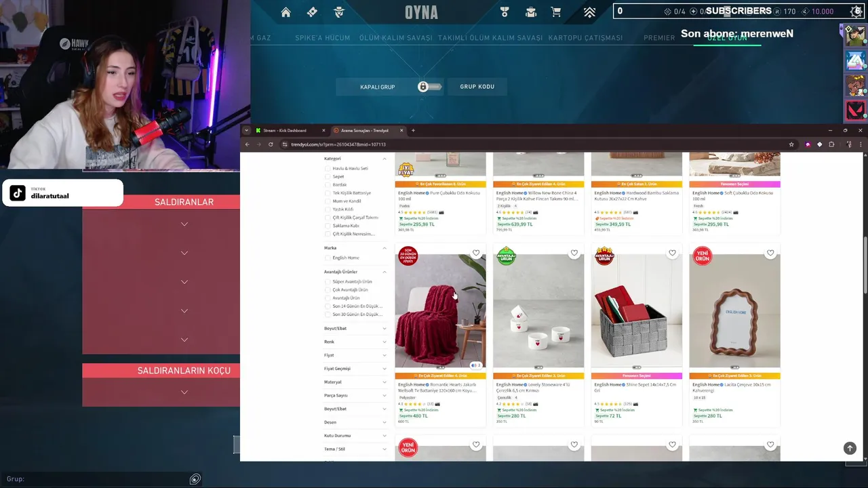Image resolution: width=868 pixels, height=488 pixels.
Task: Click the scroll-to-top arrow button
Action: 850,448
